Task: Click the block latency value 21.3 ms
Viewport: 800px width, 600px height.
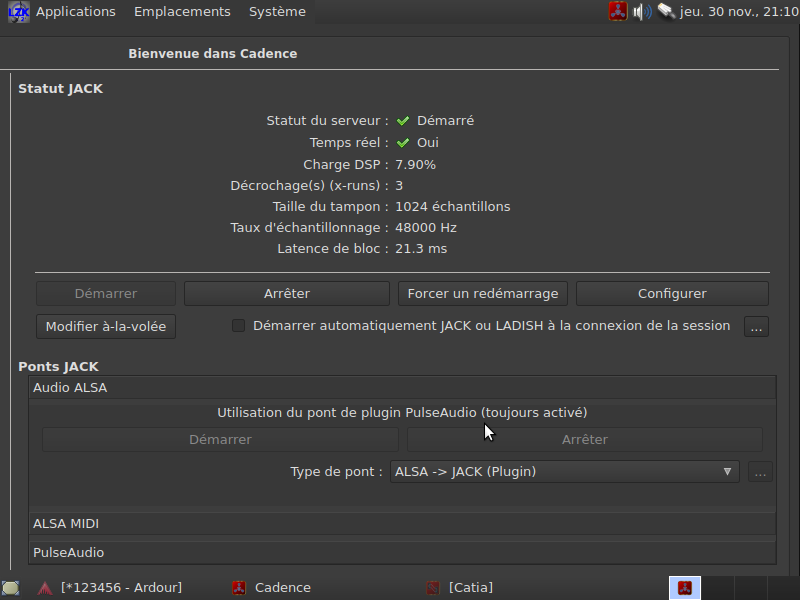Action: [421, 248]
